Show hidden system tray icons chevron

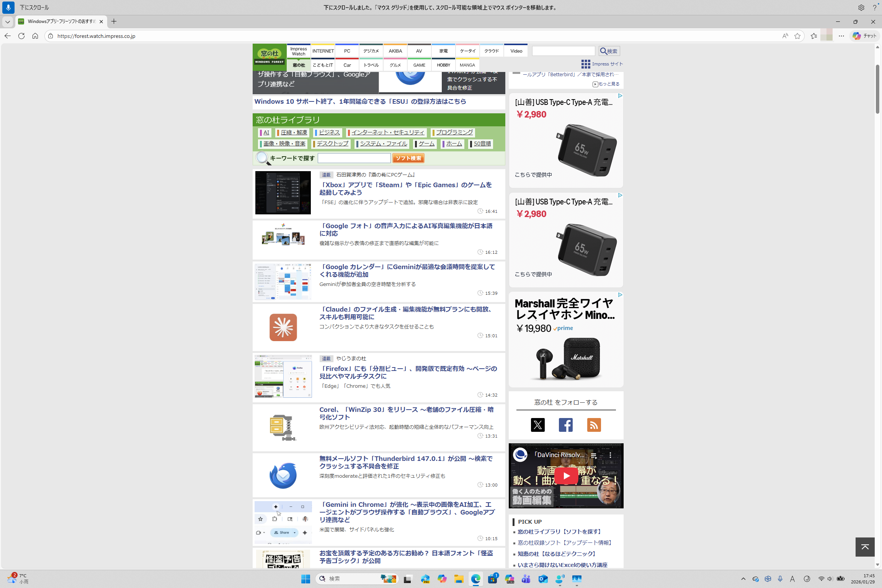pos(743,579)
